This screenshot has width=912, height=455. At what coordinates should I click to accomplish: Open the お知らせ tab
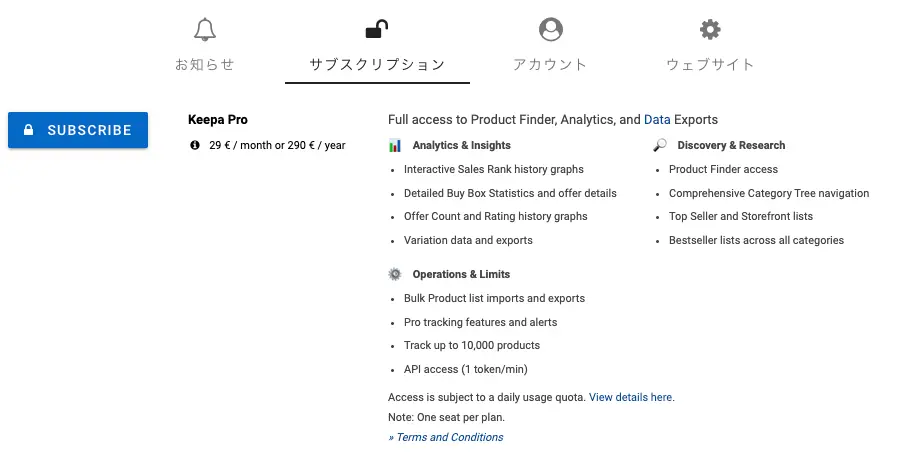[205, 64]
